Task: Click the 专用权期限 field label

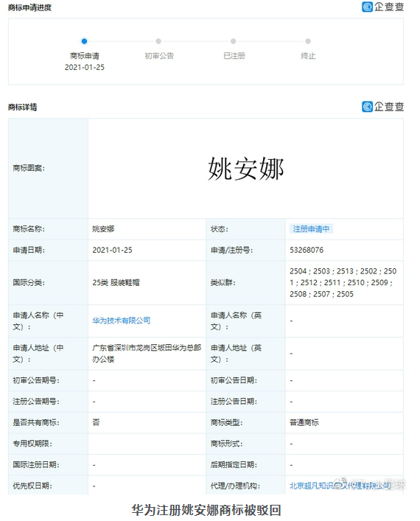Action: pyautogui.click(x=32, y=444)
